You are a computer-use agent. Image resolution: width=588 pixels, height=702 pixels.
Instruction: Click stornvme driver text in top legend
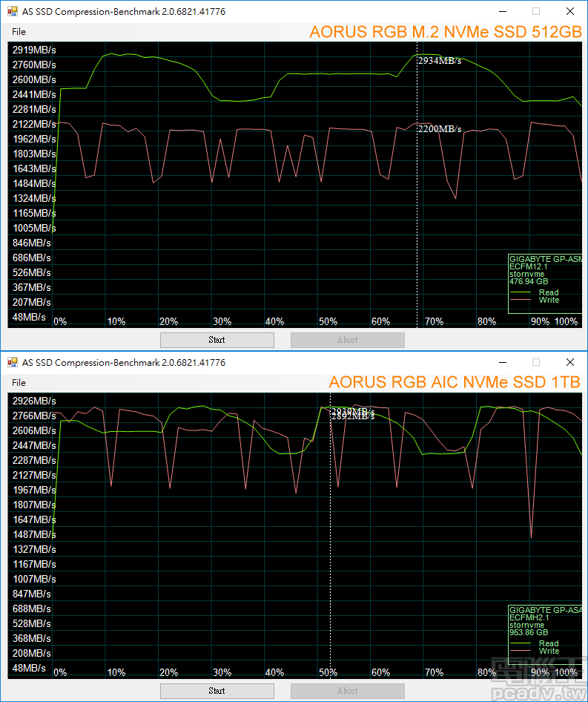click(526, 274)
